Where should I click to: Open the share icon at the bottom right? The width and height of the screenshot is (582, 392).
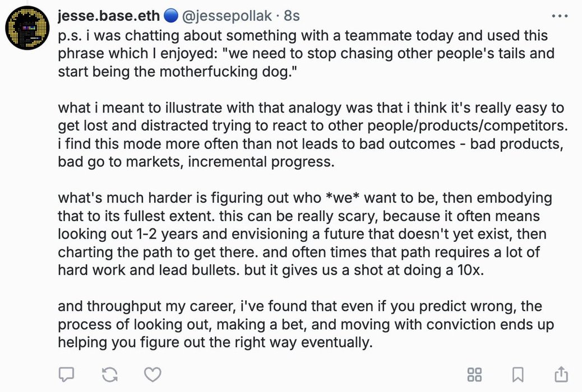pyautogui.click(x=561, y=374)
